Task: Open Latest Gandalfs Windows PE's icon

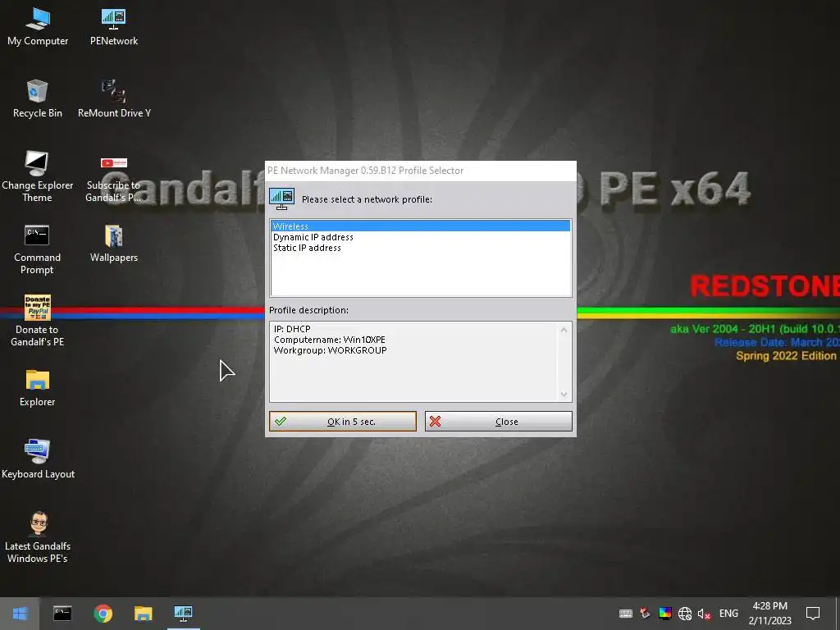Action: coord(38,537)
